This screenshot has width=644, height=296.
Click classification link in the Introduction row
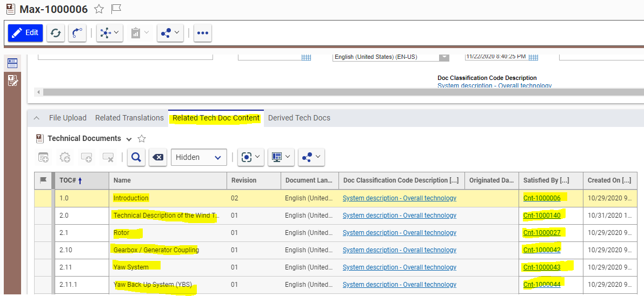[x=399, y=198]
